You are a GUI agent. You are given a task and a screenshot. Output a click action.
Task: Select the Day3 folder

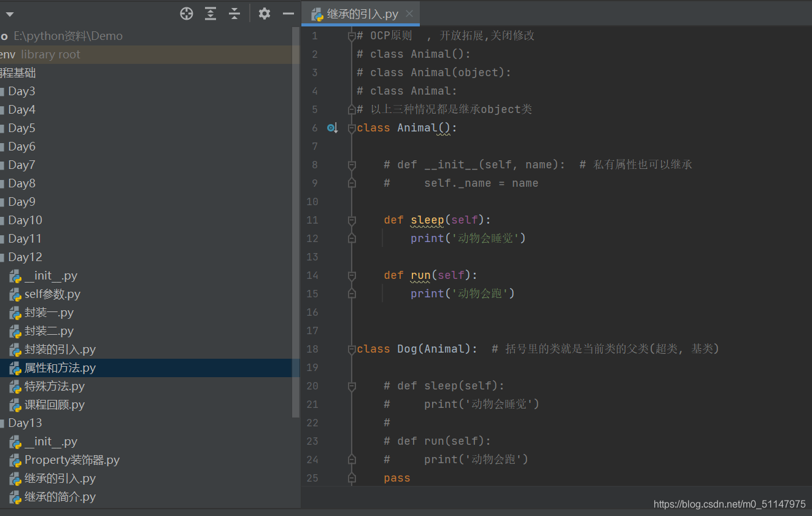pyautogui.click(x=21, y=92)
